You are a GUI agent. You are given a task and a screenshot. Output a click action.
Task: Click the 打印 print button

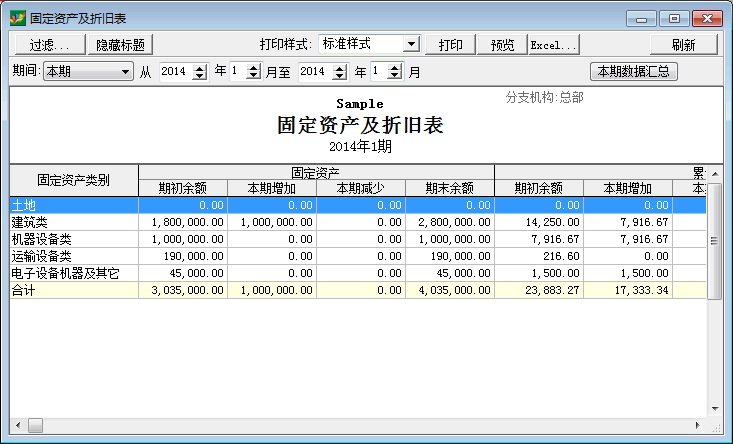point(450,45)
